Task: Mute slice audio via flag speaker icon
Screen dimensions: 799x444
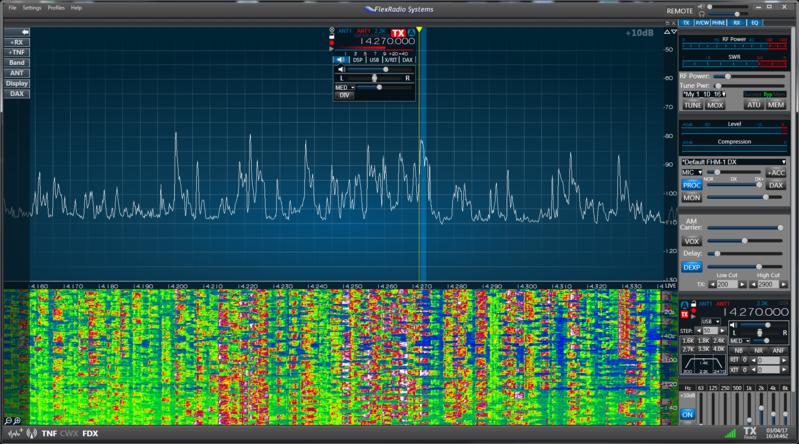Action: 341,69
